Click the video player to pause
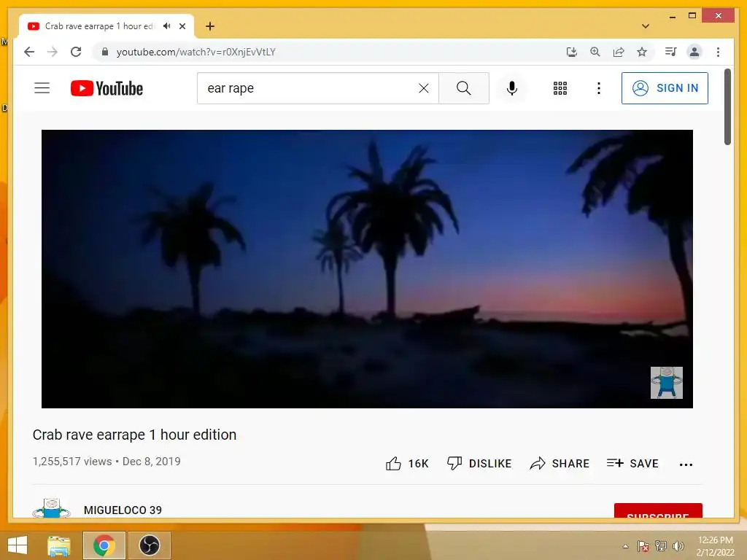This screenshot has width=747, height=560. pos(367,268)
